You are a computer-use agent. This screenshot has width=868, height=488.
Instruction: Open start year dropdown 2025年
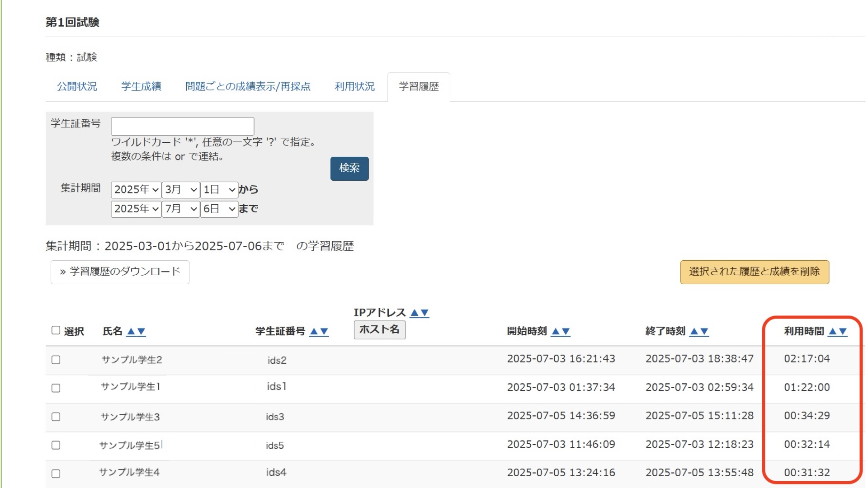pos(136,190)
